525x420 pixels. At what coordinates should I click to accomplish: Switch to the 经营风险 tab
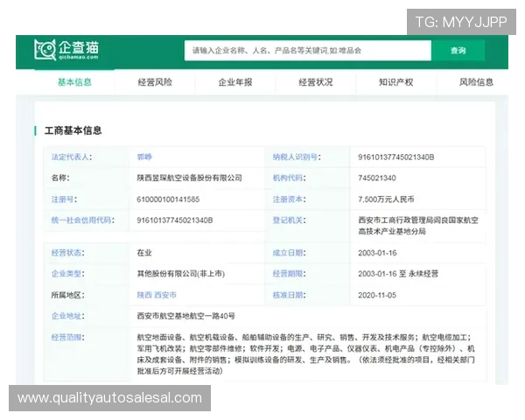[x=155, y=82]
